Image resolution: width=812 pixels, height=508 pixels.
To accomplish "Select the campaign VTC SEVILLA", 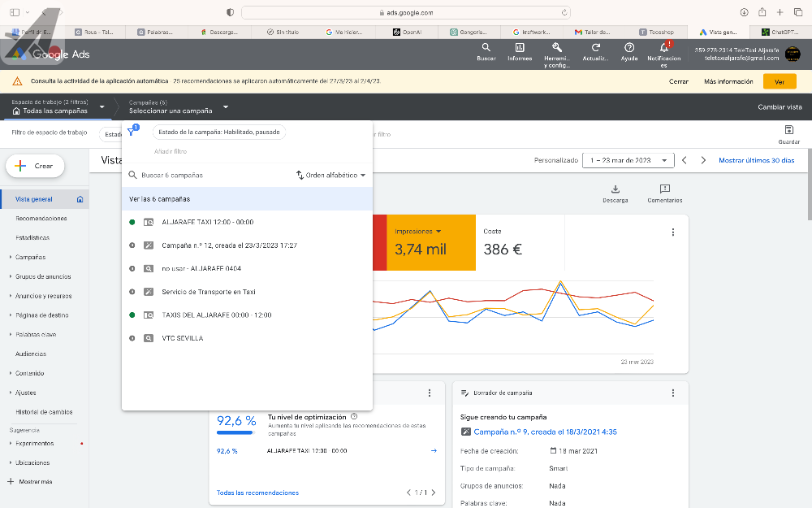I will click(x=183, y=338).
